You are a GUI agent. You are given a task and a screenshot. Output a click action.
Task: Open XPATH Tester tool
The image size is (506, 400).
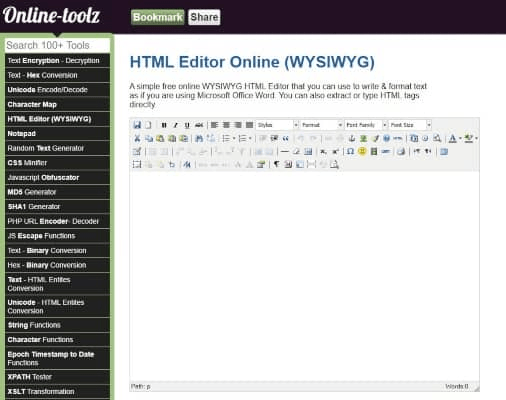(57, 377)
